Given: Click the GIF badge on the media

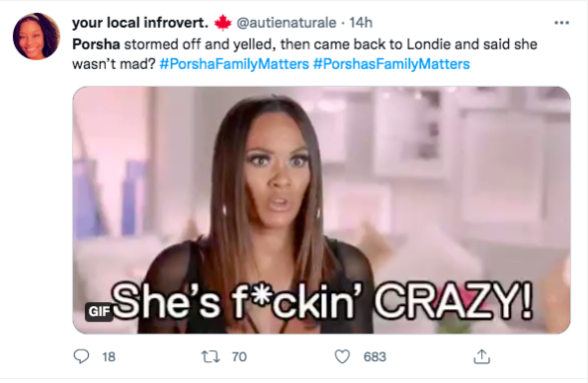Looking at the screenshot, I should point(100,311).
